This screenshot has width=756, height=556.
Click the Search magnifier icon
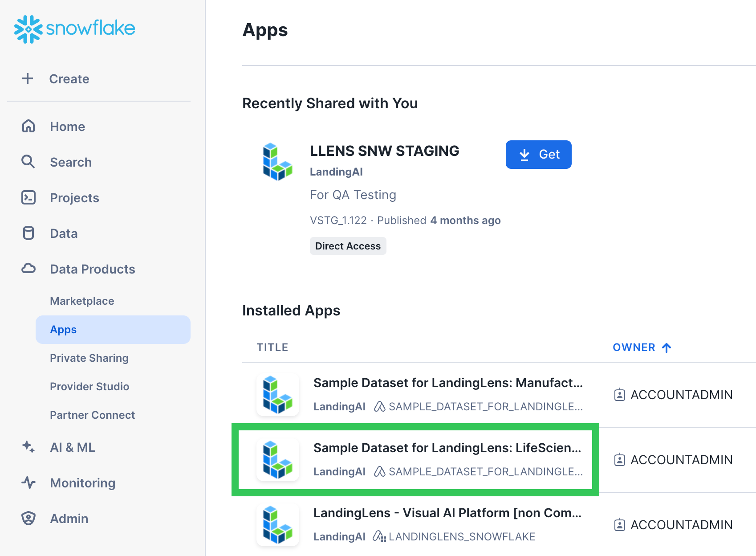click(x=28, y=162)
